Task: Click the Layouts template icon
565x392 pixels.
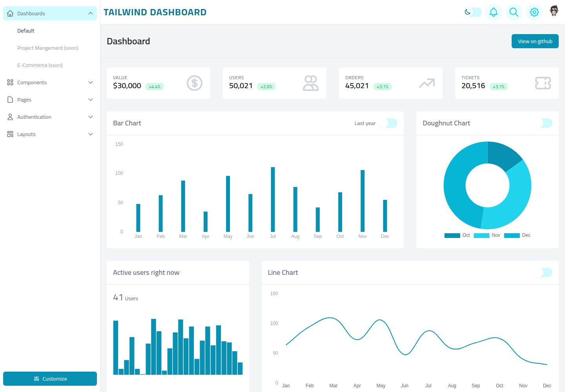Action: tap(10, 134)
